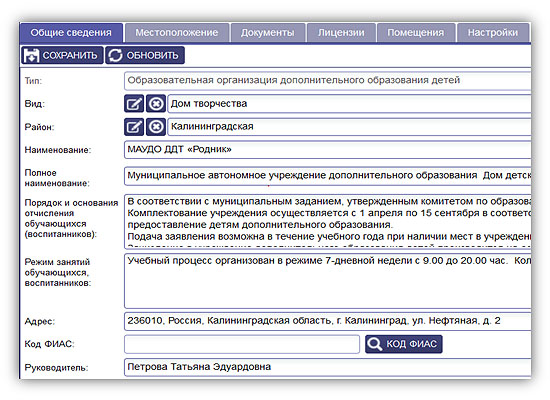This screenshot has width=550, height=400.
Task: Click the Адрес: field label
Action: 40,321
